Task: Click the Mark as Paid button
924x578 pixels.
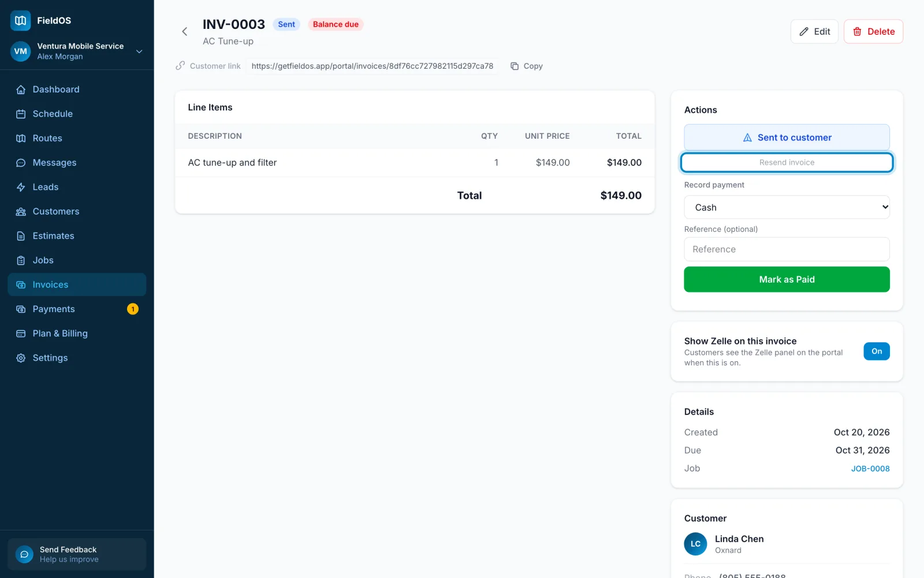Action: [x=787, y=280]
